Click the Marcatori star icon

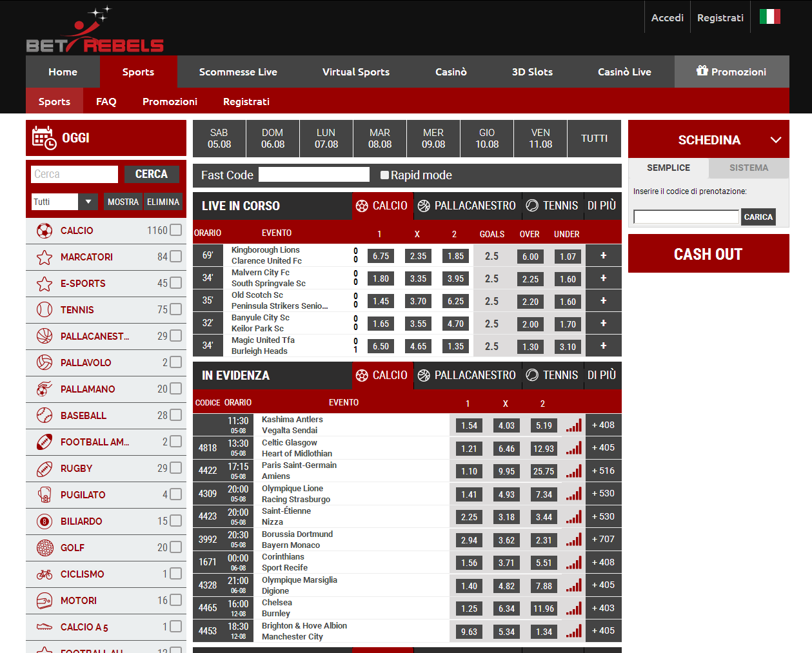[x=45, y=257]
